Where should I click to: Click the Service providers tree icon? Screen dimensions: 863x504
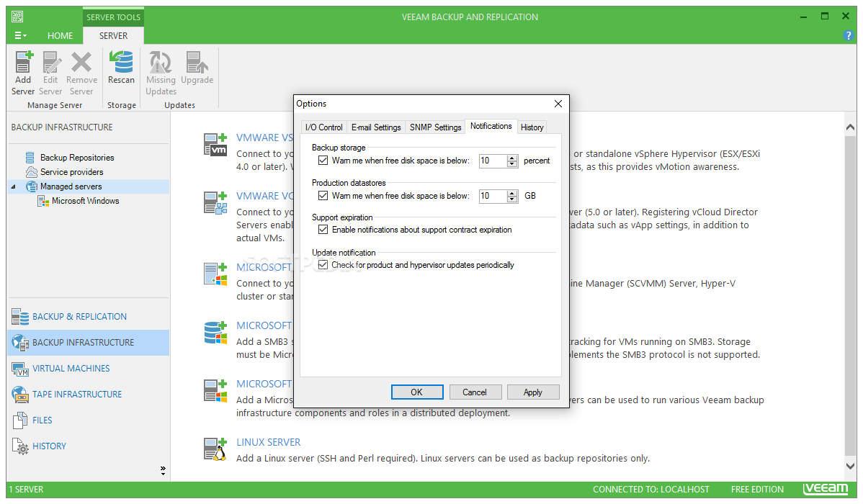point(32,171)
